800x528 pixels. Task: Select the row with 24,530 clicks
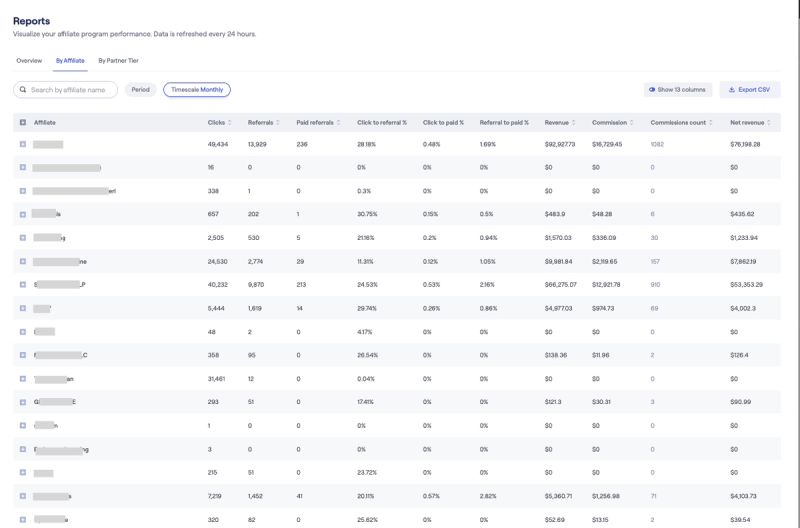point(22,261)
